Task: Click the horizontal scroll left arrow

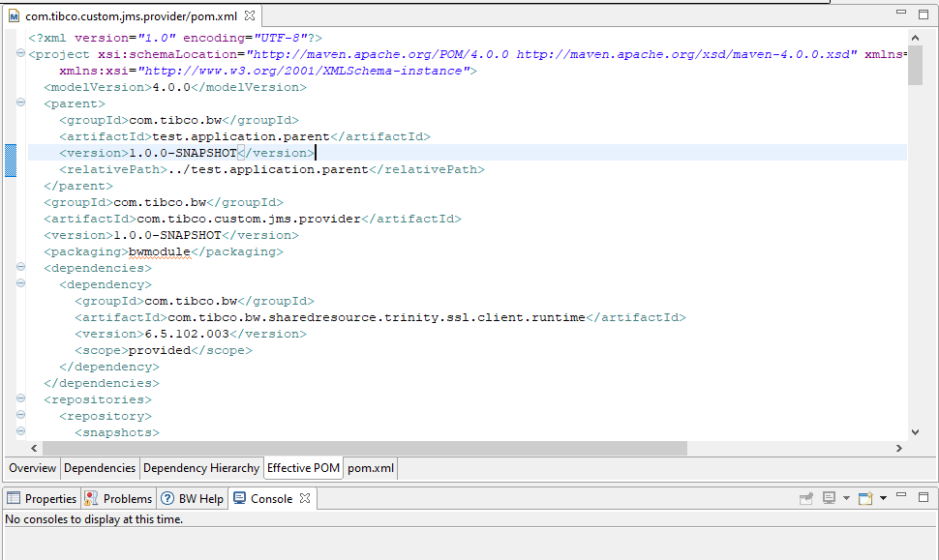Action: 34,448
